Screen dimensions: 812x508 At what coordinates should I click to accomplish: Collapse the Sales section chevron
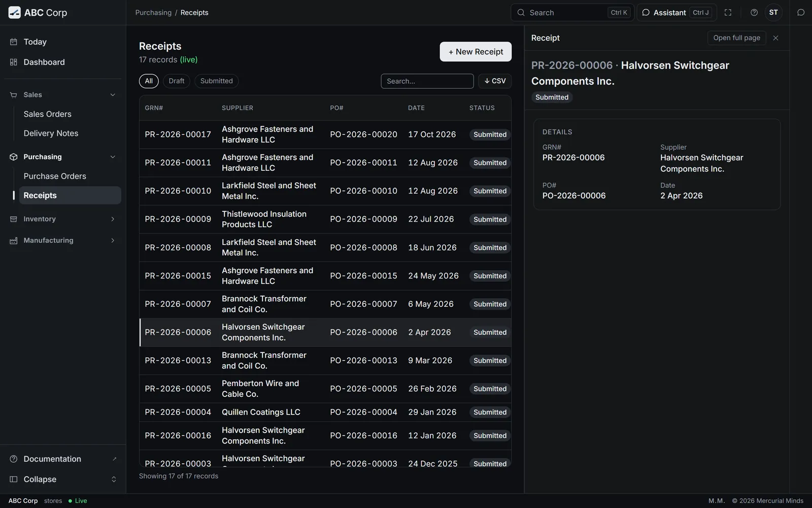(x=113, y=95)
